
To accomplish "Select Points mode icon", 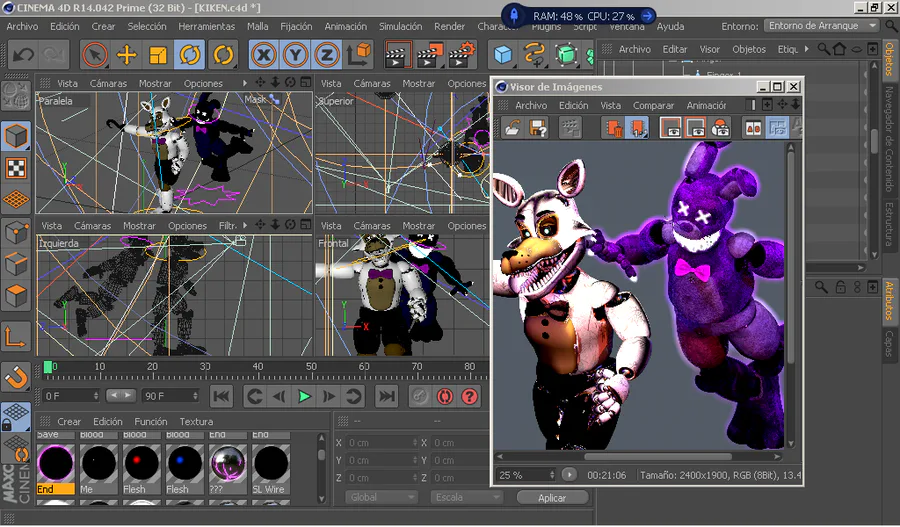I will [16, 232].
